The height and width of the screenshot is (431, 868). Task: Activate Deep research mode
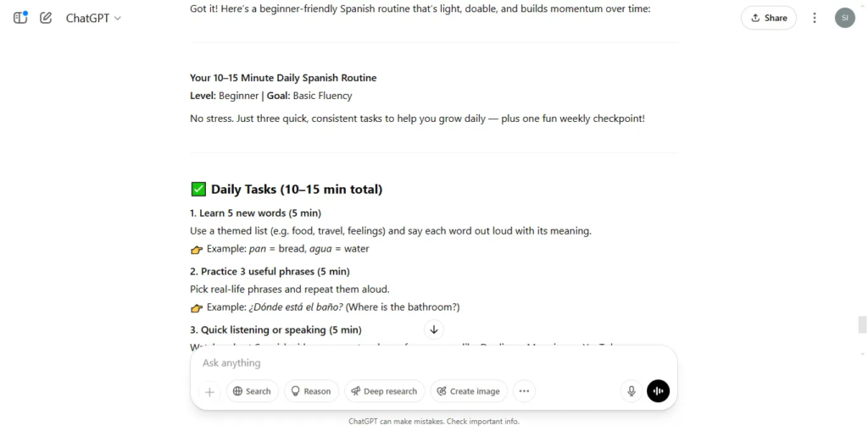click(x=384, y=391)
